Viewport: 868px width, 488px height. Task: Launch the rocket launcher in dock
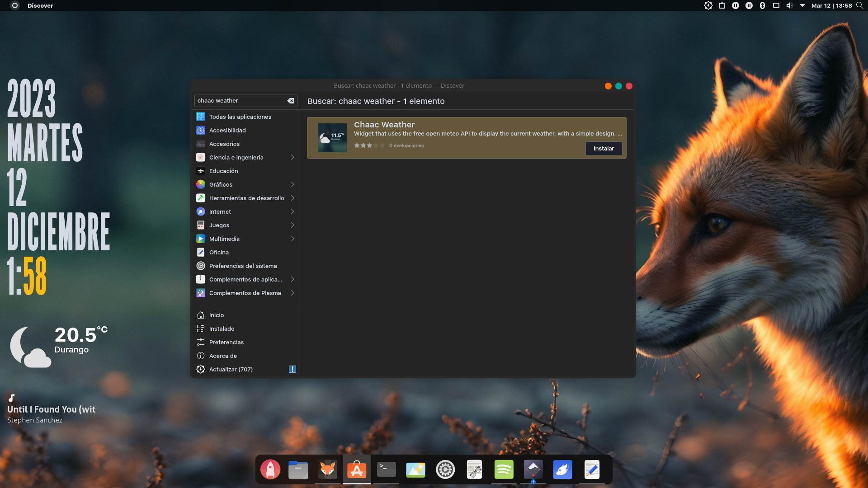click(x=270, y=469)
